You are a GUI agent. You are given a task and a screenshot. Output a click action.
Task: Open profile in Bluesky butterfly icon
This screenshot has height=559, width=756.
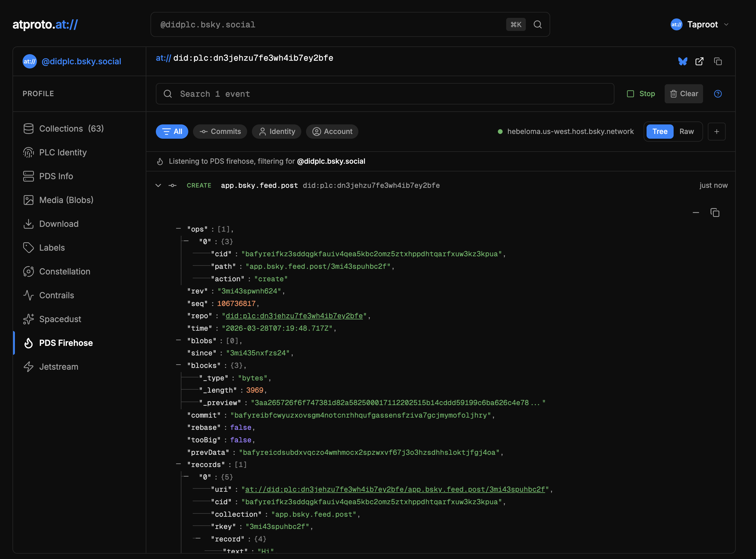coord(682,61)
